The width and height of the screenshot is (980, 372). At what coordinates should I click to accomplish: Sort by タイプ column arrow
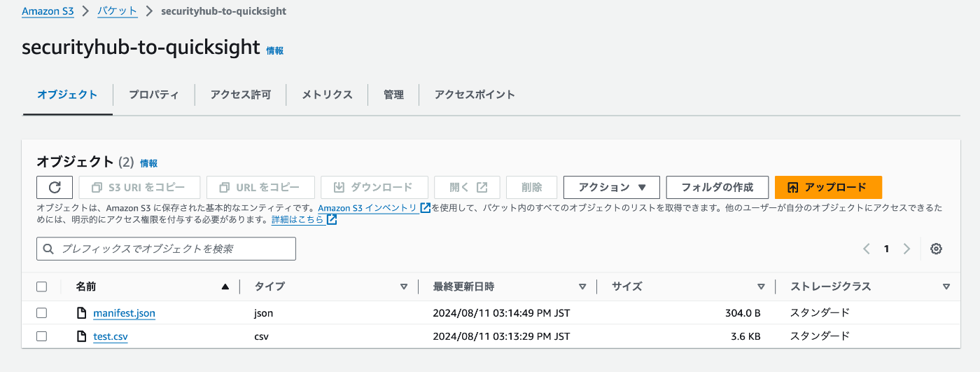(403, 287)
